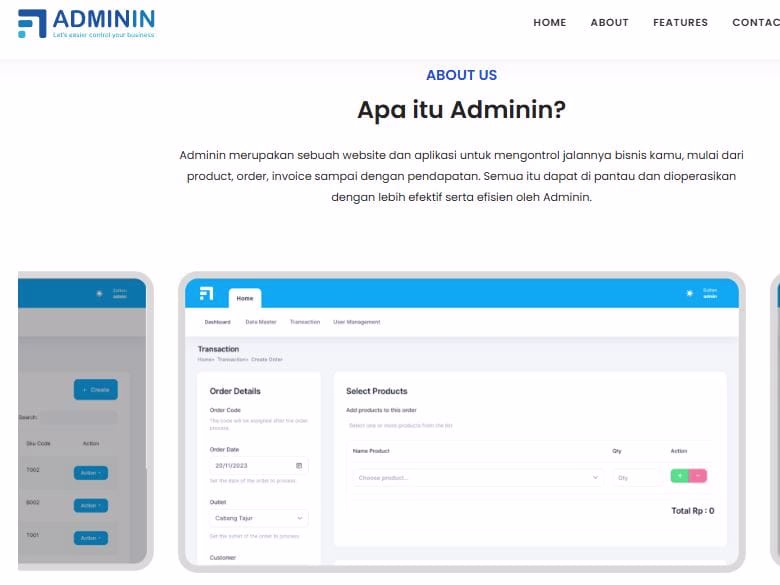
Task: Click the Order Date field showing 20/11/2023
Action: [x=259, y=466]
